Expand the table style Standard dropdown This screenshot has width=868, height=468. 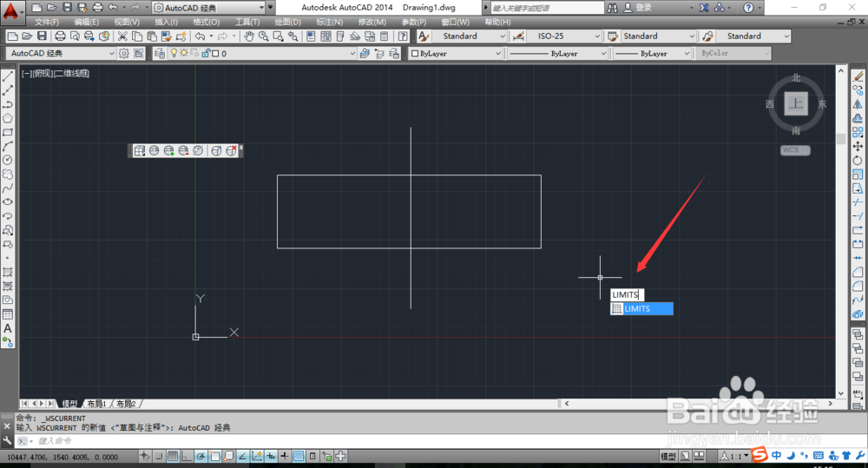658,36
